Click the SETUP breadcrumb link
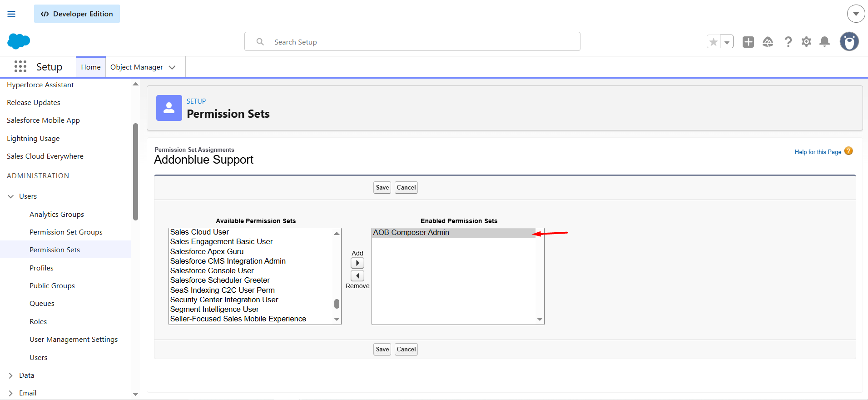Image resolution: width=868 pixels, height=400 pixels. click(196, 101)
